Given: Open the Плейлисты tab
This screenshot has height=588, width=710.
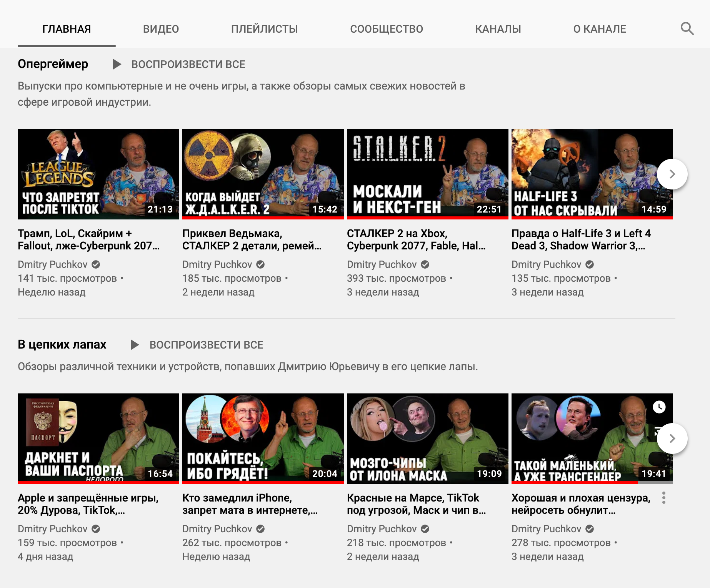Looking at the screenshot, I should pyautogui.click(x=265, y=29).
